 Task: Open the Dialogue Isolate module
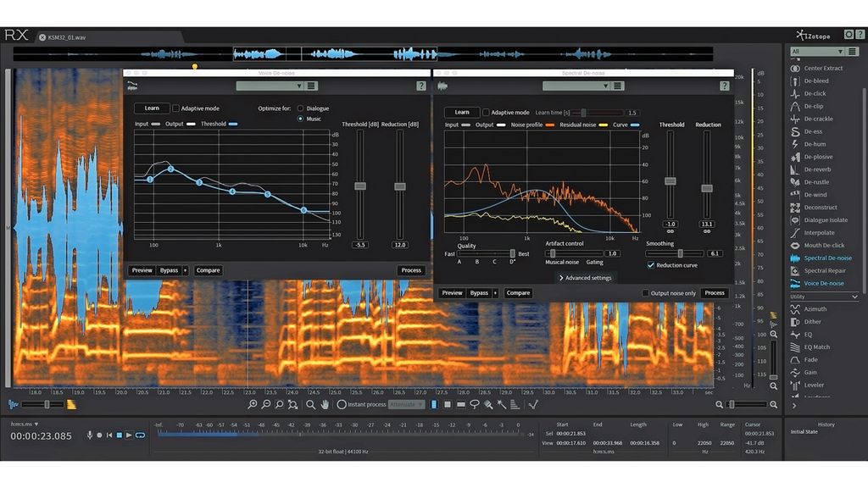820,220
